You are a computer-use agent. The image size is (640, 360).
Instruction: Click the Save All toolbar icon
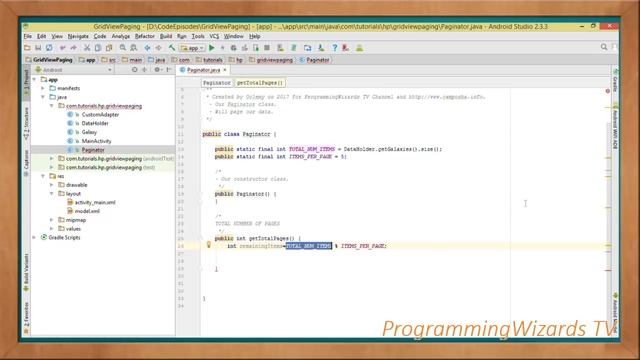pyautogui.click(x=38, y=48)
